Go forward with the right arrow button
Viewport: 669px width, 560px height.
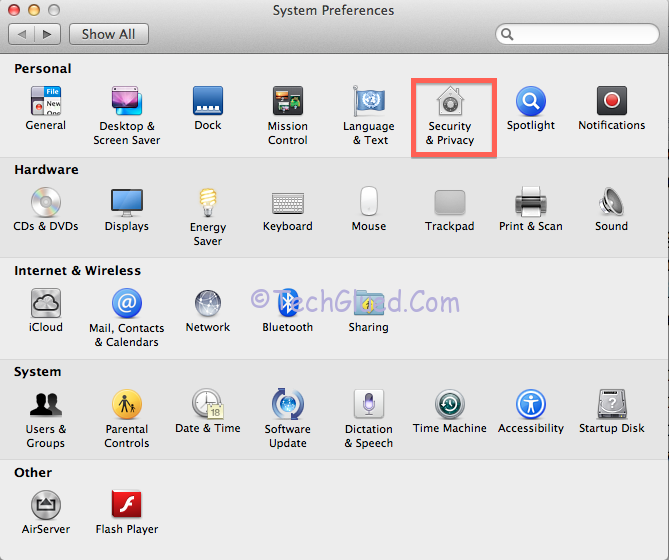pyautogui.click(x=47, y=34)
